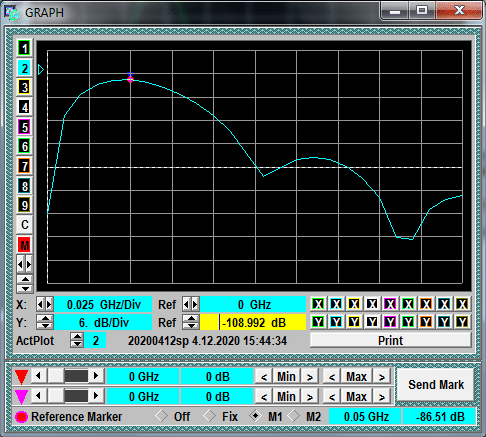Click the red marker Min button
Image resolution: width=486 pixels, height=437 pixels.
(286, 377)
